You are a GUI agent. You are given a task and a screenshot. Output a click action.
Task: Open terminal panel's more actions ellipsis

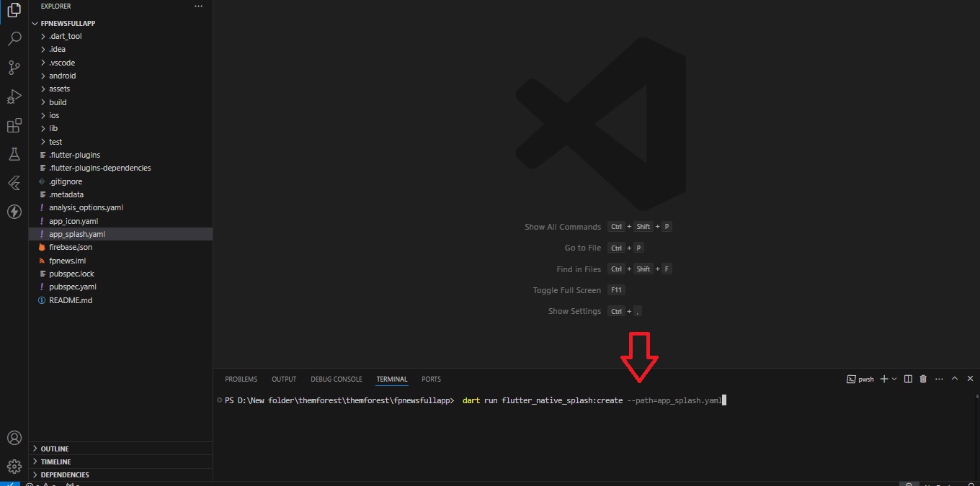[x=938, y=379]
